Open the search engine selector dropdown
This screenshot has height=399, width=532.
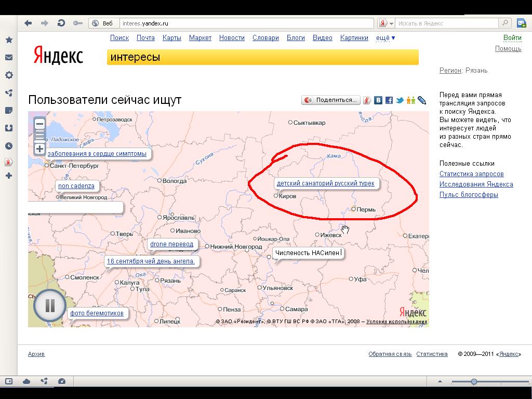pyautogui.click(x=384, y=23)
